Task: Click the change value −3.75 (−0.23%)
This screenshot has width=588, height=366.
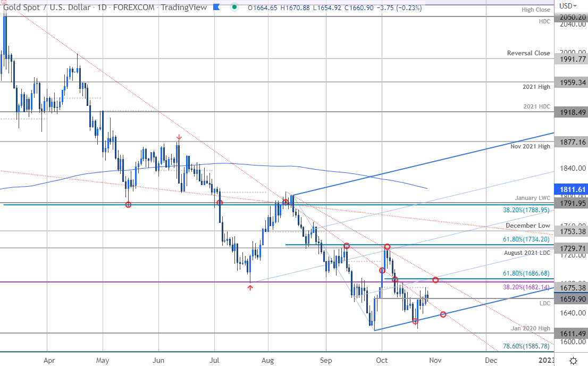Action: pos(399,7)
